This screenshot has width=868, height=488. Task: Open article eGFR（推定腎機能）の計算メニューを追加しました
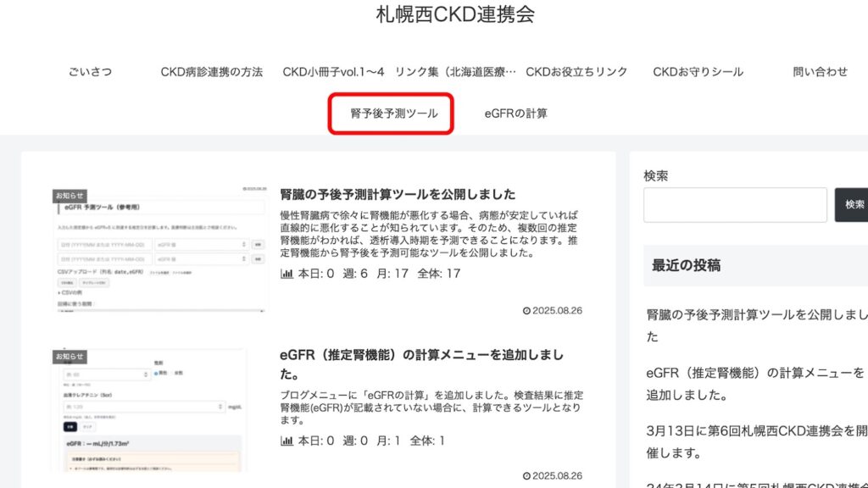click(422, 364)
